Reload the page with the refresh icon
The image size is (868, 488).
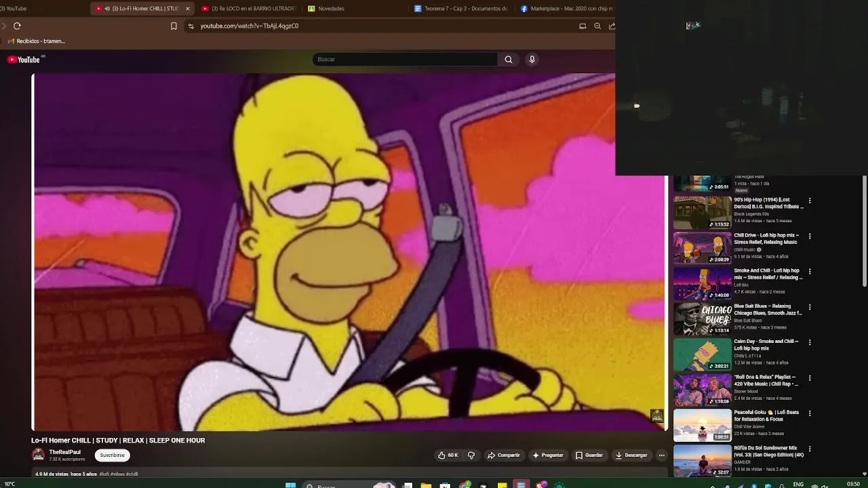17,26
